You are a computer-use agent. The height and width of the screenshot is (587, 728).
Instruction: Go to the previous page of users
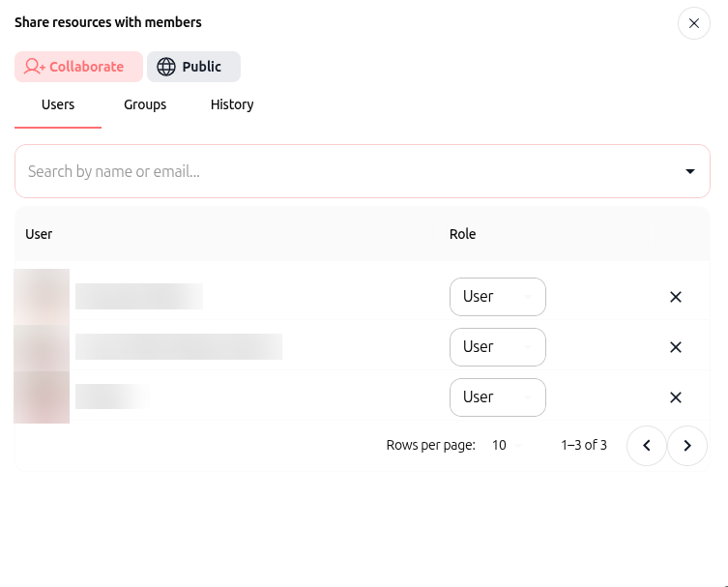tap(646, 446)
